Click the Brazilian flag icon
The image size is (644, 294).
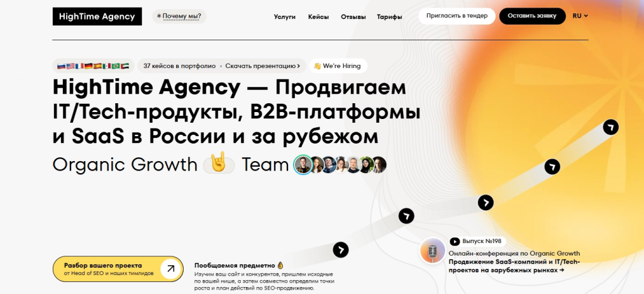[x=116, y=66]
